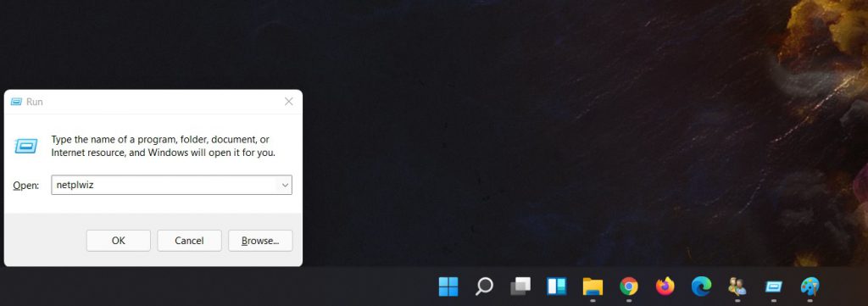Screen dimensions: 868x306
Task: Click the large Run icon beside the description
Action: (26, 146)
